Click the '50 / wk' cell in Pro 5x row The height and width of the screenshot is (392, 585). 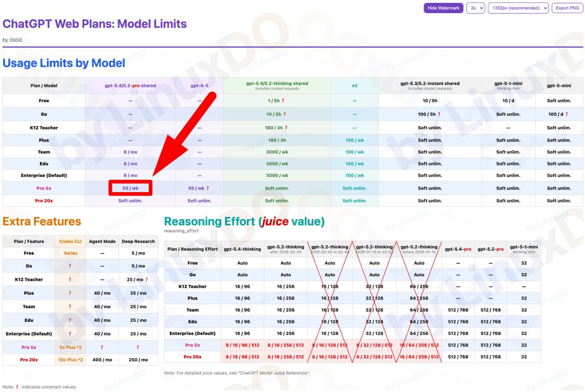coord(130,188)
